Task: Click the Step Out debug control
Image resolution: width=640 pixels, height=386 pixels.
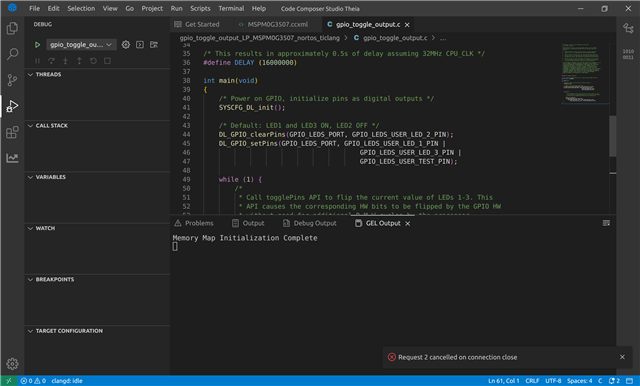Action: click(79, 61)
